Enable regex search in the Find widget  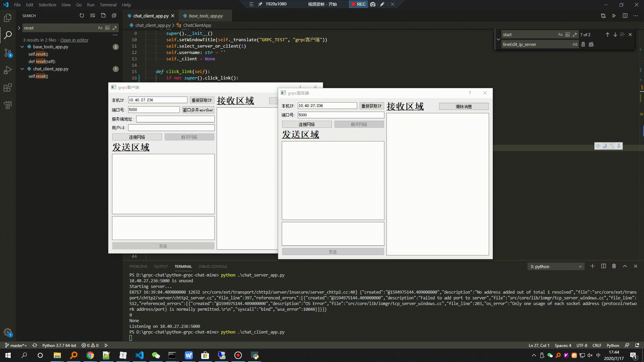(x=575, y=35)
